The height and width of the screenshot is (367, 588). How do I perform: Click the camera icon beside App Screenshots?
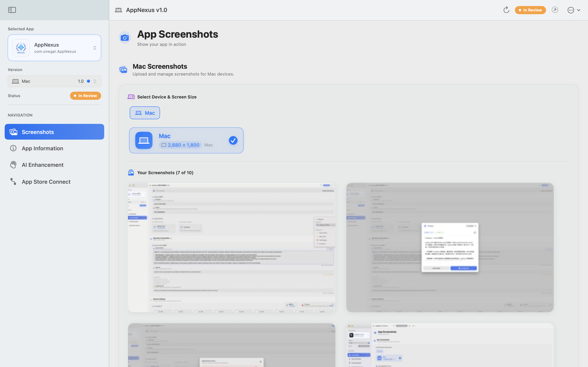point(125,38)
